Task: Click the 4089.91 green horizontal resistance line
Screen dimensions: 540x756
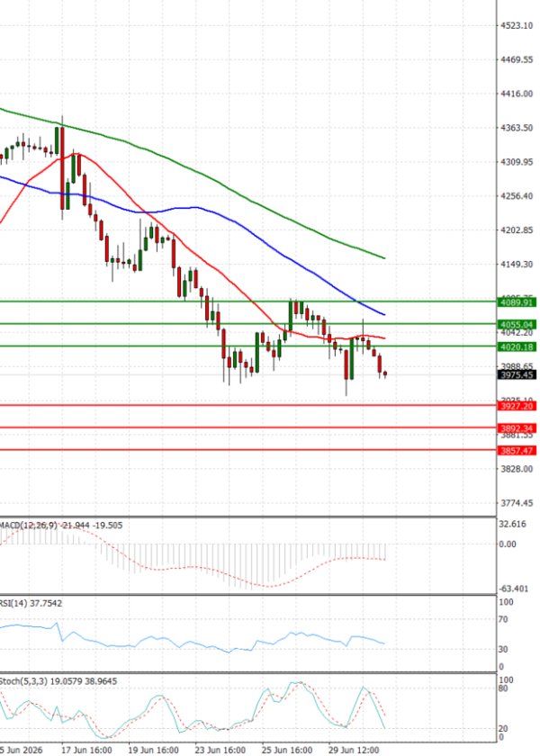Action: 248,301
